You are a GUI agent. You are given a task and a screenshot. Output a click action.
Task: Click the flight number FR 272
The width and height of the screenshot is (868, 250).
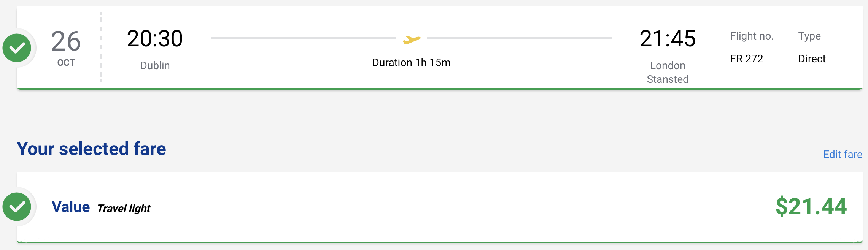746,59
